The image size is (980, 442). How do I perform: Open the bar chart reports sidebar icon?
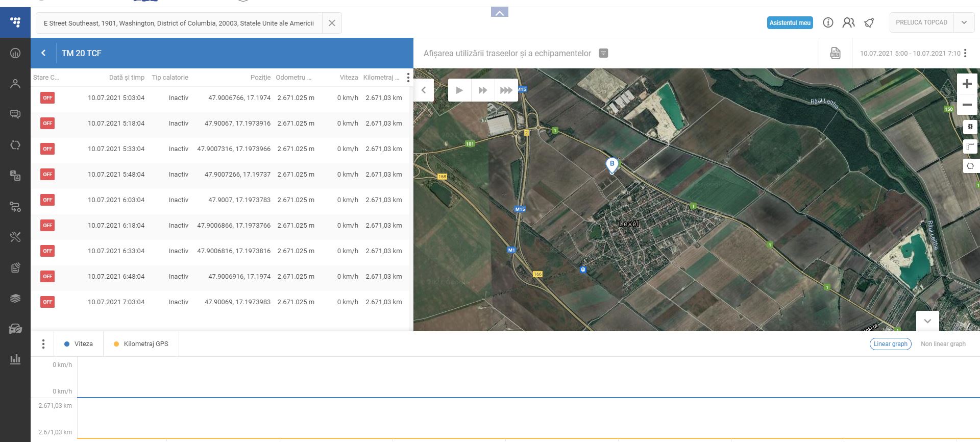pyautogui.click(x=15, y=359)
